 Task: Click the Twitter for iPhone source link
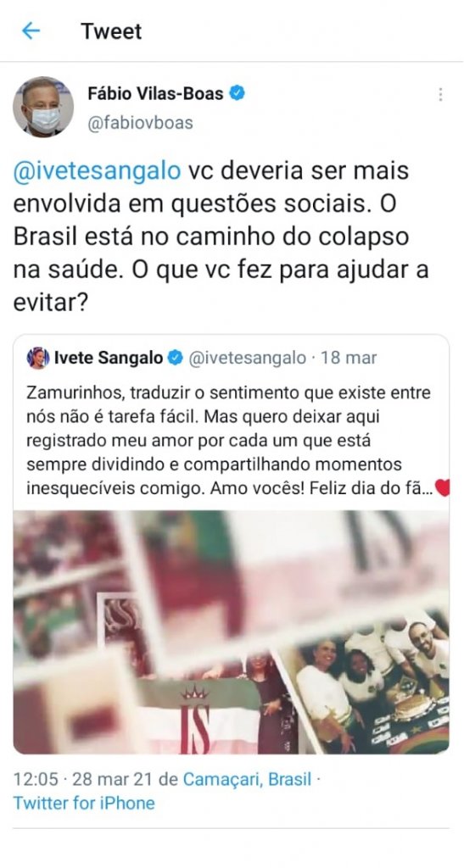(84, 804)
